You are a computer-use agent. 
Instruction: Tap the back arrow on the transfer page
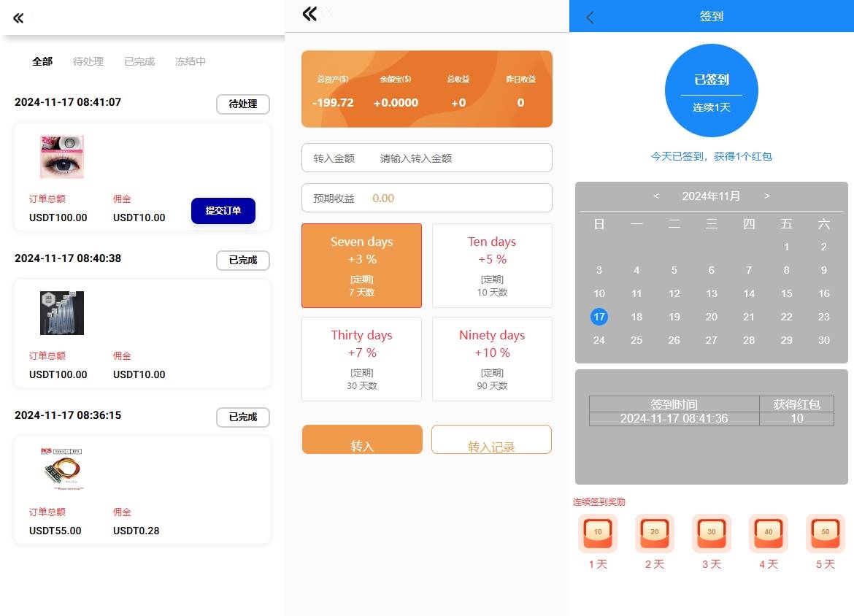pyautogui.click(x=309, y=13)
